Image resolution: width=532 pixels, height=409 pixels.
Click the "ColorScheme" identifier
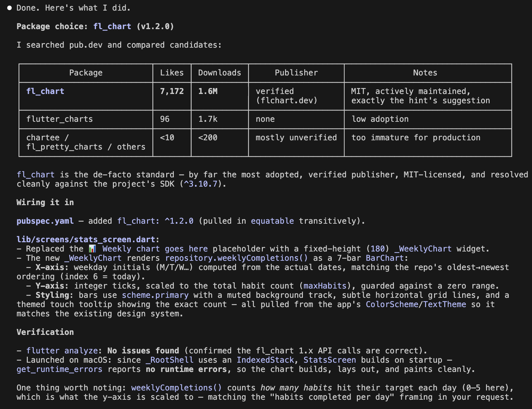(392, 304)
